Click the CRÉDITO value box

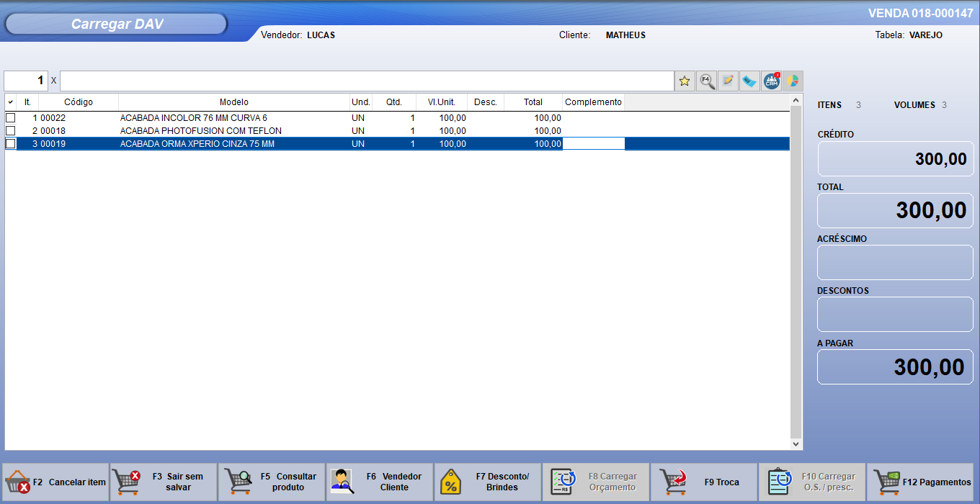tap(895, 158)
